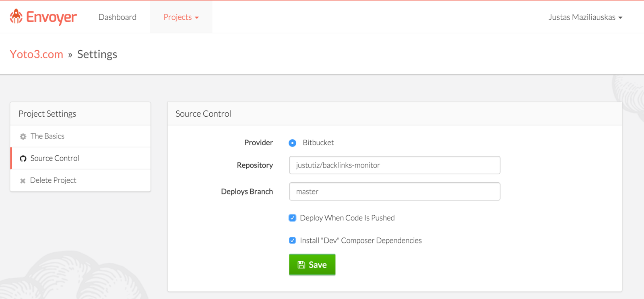Click the Deploys Branch field label

(247, 192)
